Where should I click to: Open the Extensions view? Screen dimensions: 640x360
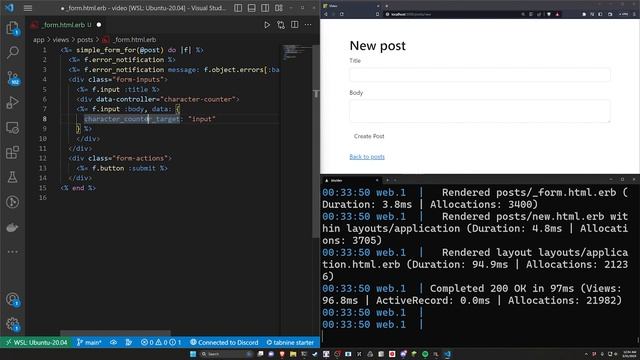(x=13, y=153)
